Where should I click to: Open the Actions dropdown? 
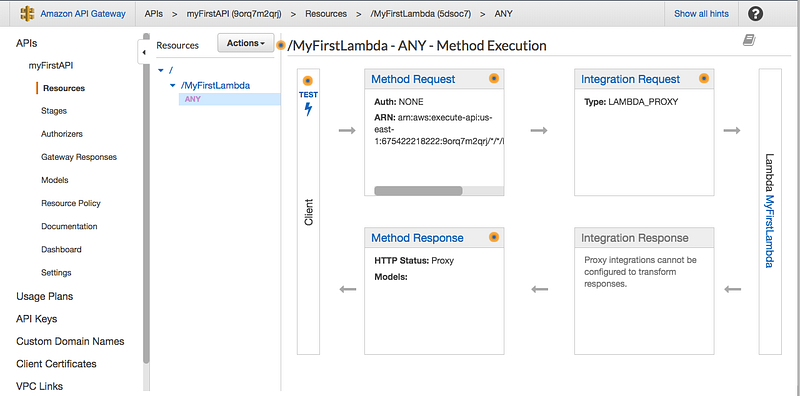pos(245,43)
